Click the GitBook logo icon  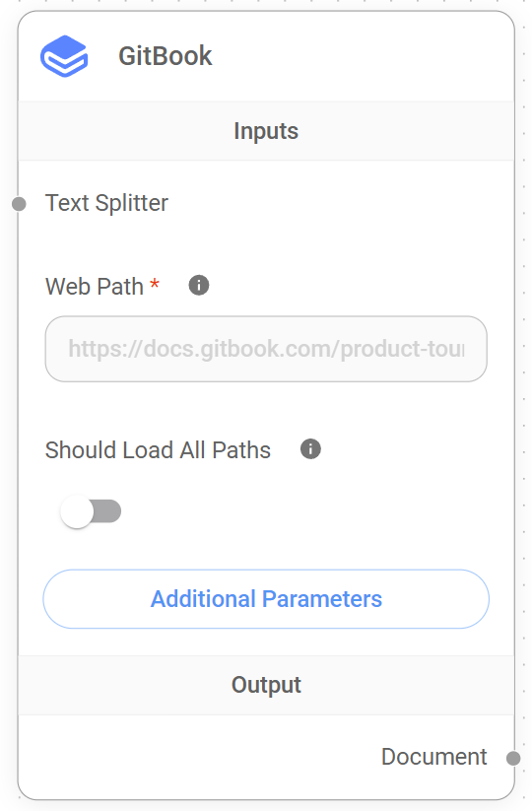click(64, 56)
